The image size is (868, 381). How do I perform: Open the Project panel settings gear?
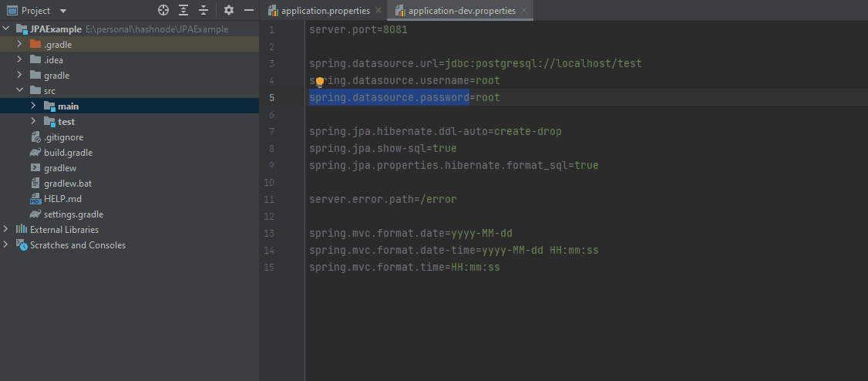coord(228,10)
